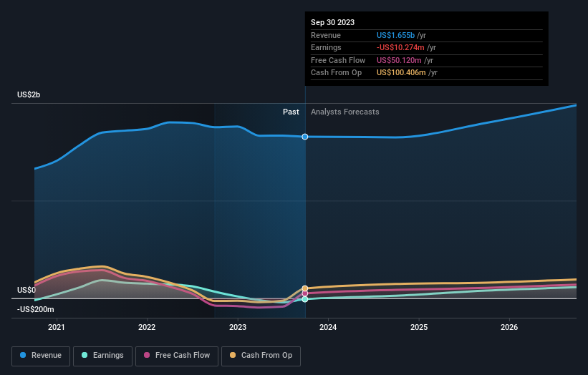Click the Cash From Op label in tooltip
The height and width of the screenshot is (375, 588).
pyautogui.click(x=337, y=73)
